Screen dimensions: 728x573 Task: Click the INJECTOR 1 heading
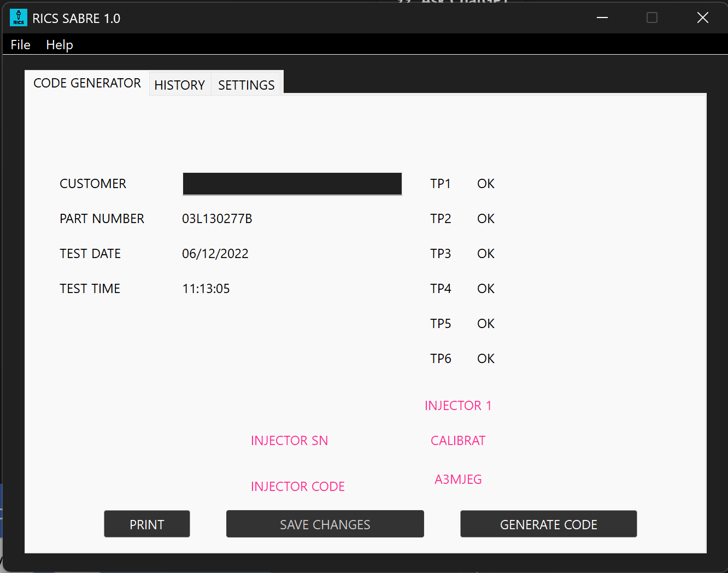click(458, 406)
